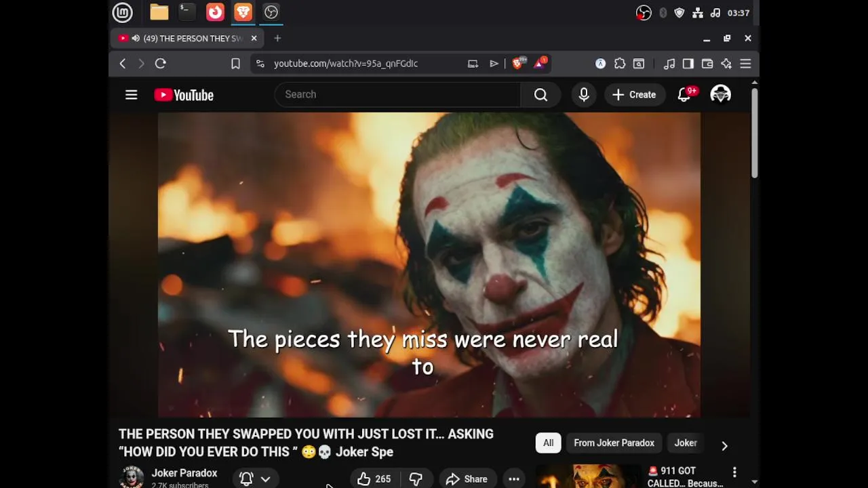Dislike this video

pyautogui.click(x=416, y=479)
